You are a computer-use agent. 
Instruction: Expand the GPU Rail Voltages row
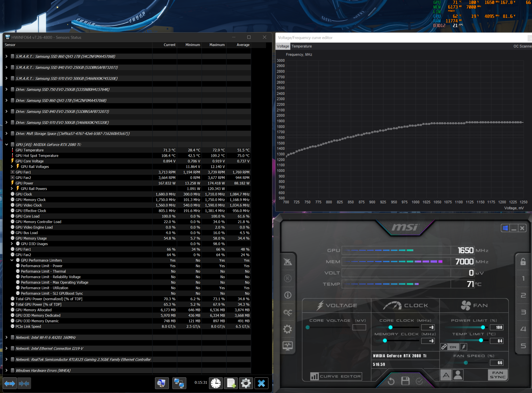(x=12, y=167)
